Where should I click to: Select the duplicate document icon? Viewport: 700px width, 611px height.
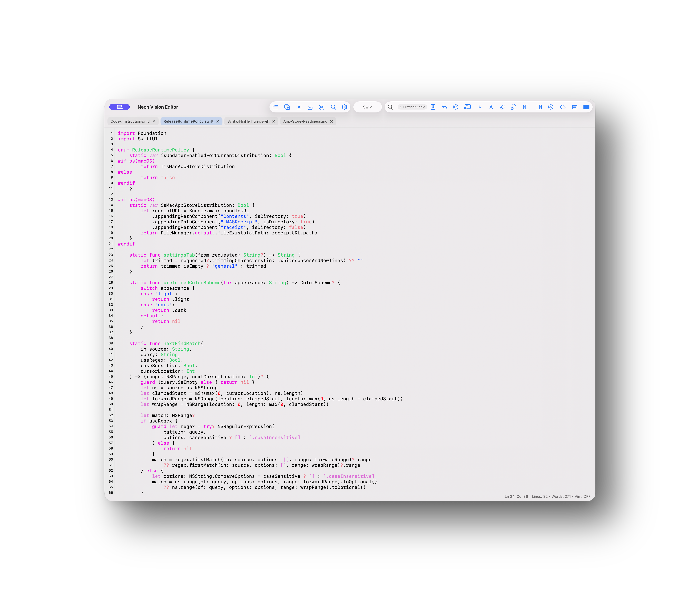click(287, 107)
